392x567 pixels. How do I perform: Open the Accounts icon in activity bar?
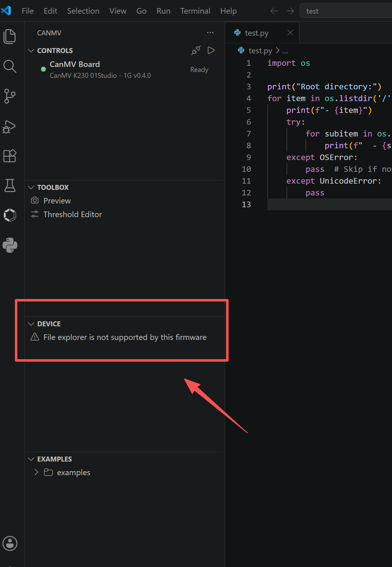(10, 543)
